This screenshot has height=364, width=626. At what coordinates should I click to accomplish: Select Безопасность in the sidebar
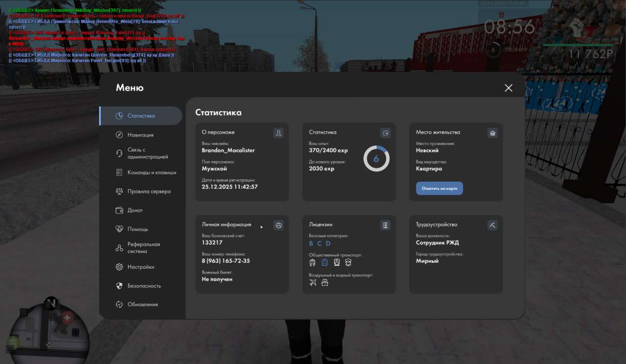coord(144,286)
